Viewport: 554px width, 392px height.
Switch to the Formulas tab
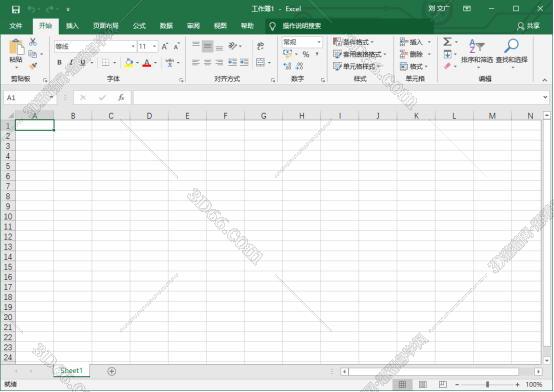139,26
